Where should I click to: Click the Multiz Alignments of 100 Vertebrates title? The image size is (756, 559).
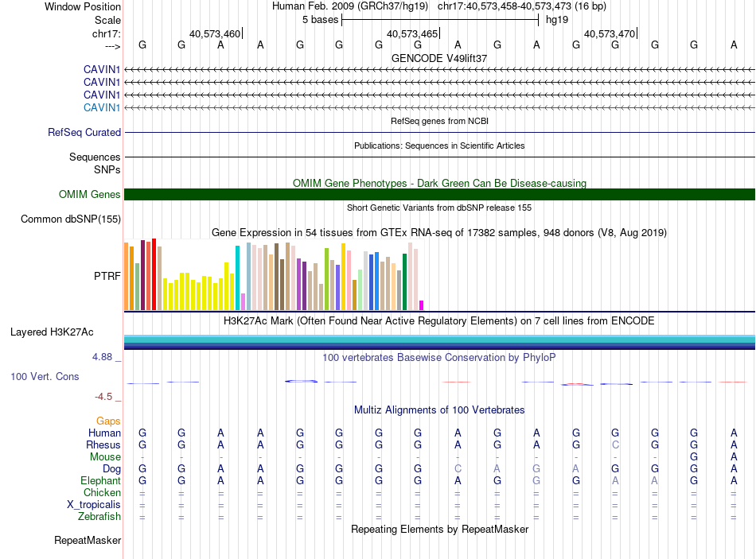point(439,410)
